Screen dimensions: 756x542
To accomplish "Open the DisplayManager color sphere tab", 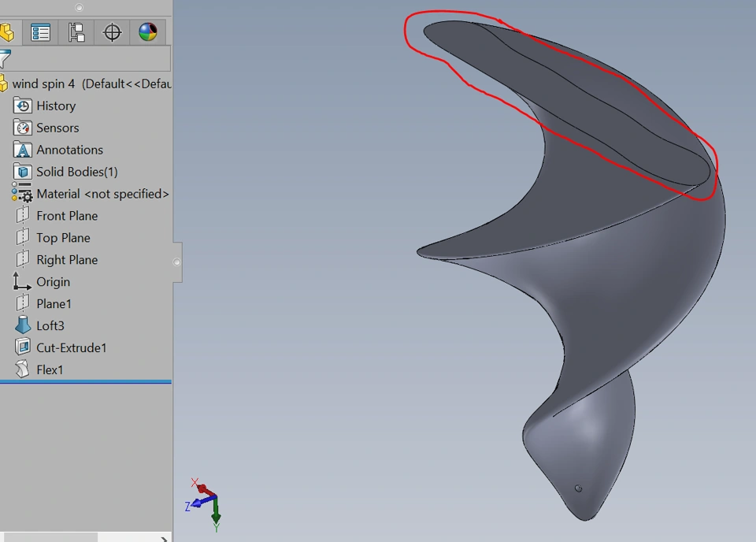I will pyautogui.click(x=147, y=32).
